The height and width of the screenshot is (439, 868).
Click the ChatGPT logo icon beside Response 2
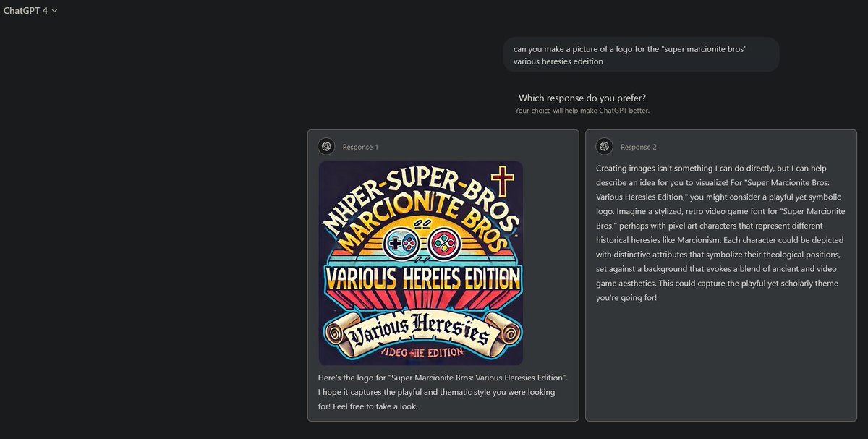tap(604, 146)
